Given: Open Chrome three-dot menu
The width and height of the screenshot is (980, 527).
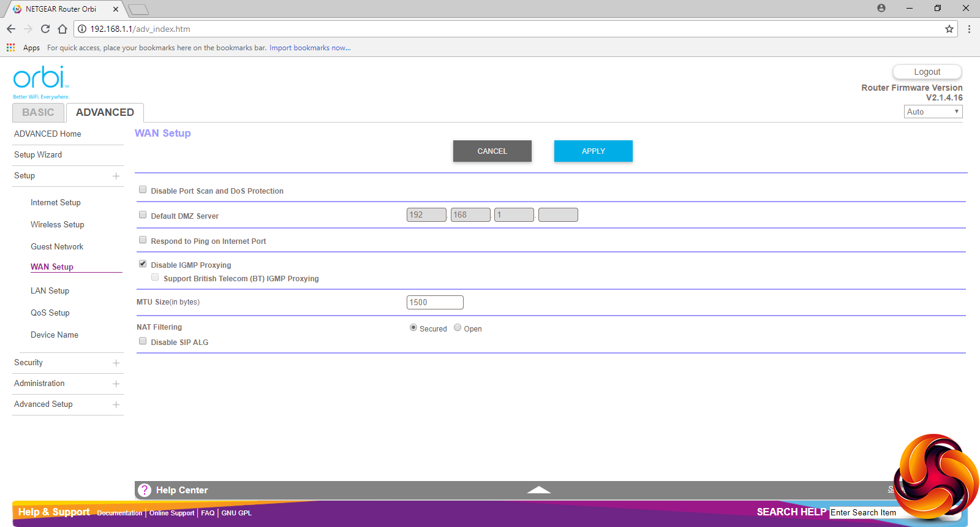Looking at the screenshot, I should pyautogui.click(x=969, y=29).
